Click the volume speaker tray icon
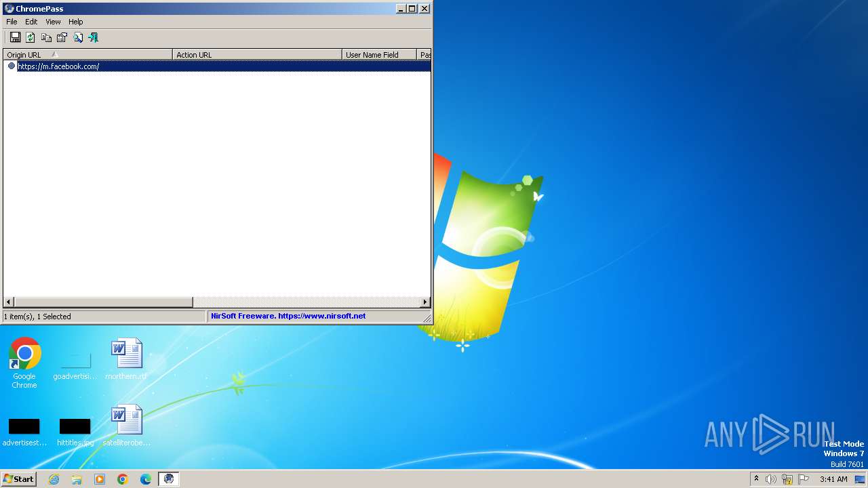868x488 pixels. pyautogui.click(x=771, y=479)
